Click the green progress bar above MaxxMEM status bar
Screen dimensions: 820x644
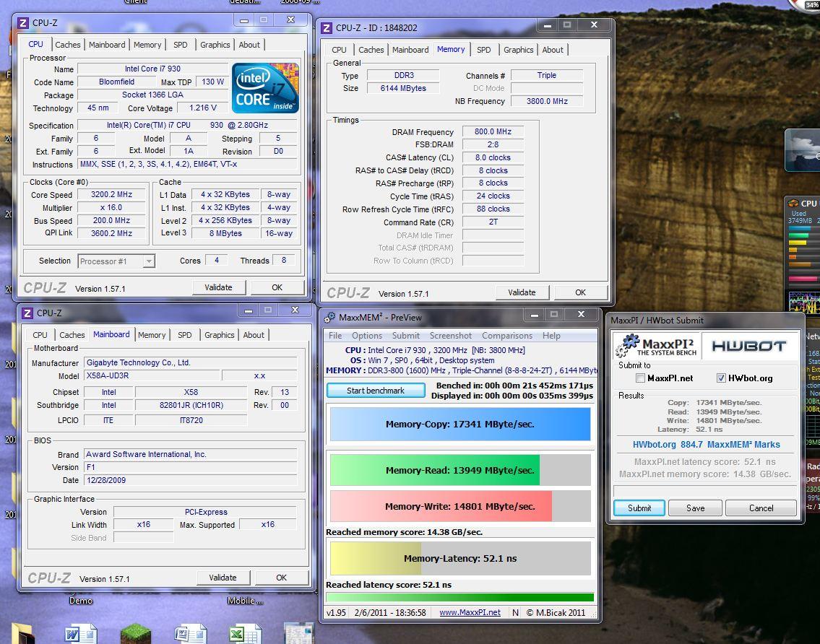click(x=459, y=597)
